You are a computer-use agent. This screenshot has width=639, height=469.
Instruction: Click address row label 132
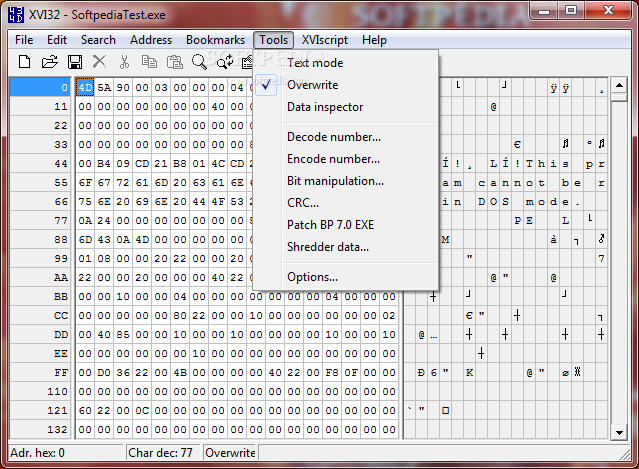40,430
